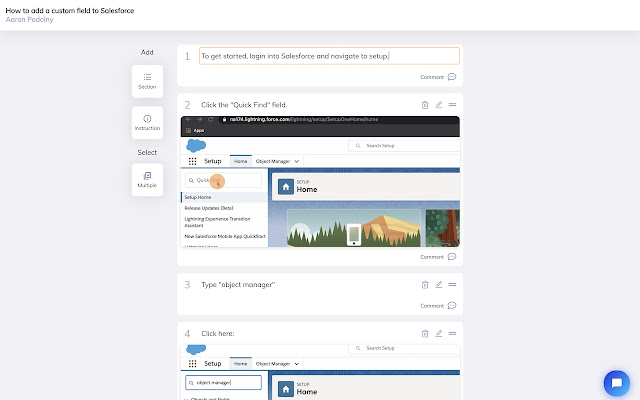This screenshot has width=640, height=400.
Task: Add an Instruction block
Action: pyautogui.click(x=147, y=122)
